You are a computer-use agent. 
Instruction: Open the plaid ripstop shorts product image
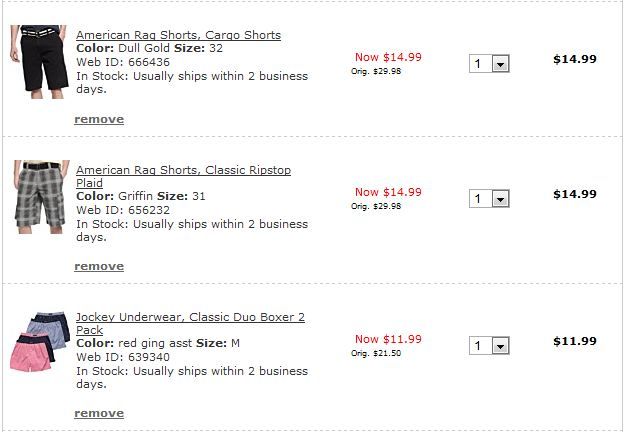pyautogui.click(x=42, y=196)
